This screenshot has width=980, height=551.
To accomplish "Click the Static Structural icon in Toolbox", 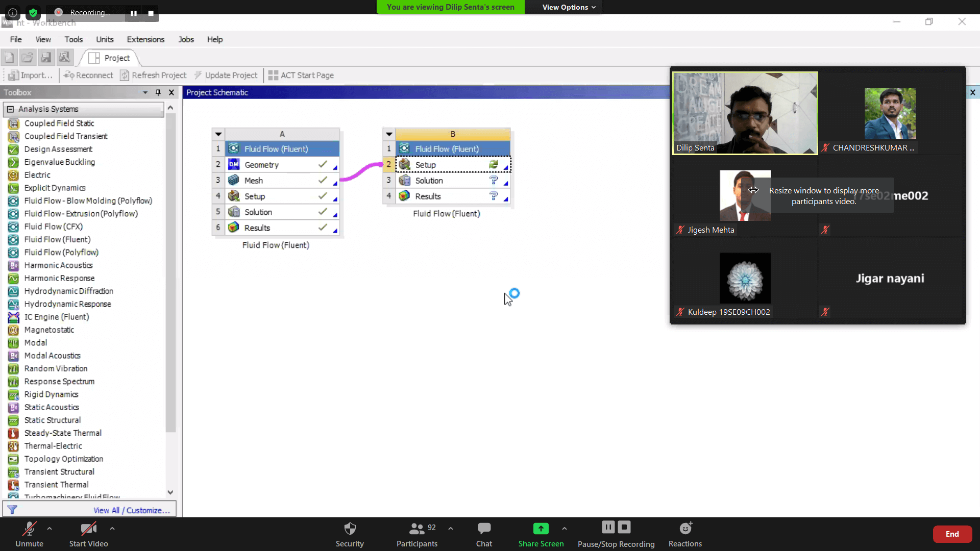I will click(13, 420).
